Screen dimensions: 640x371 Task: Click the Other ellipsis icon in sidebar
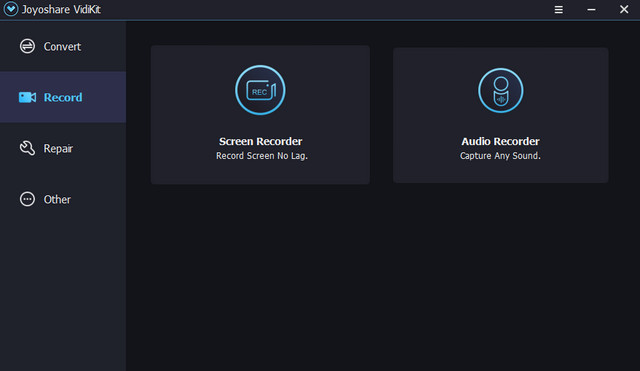(x=27, y=199)
